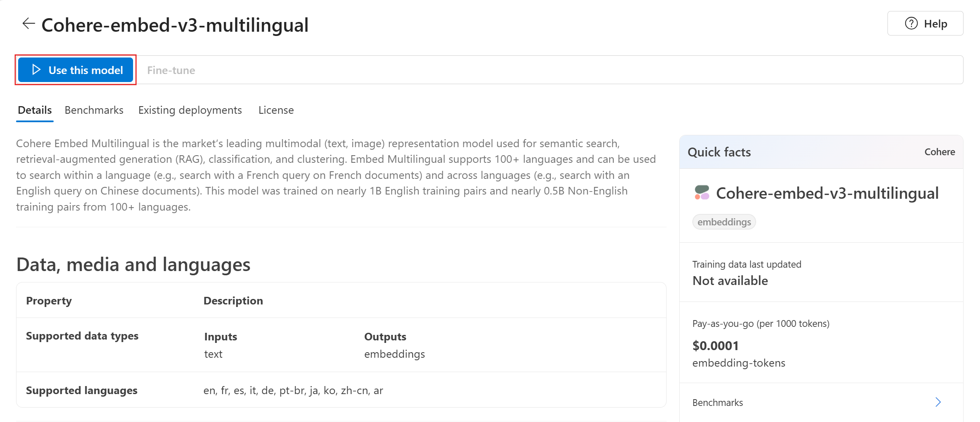
Task: Click the model name in Quick facts
Action: coord(827,193)
